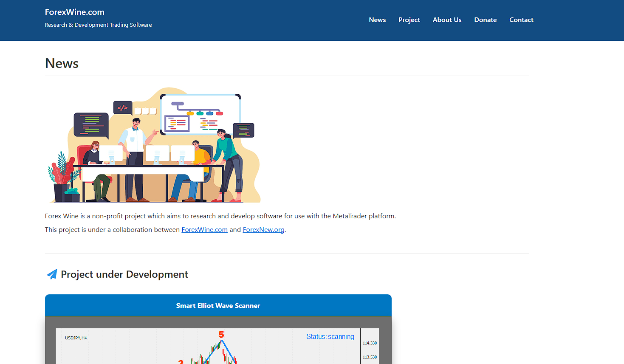Image resolution: width=624 pixels, height=364 pixels.
Task: Click the News page heading
Action: (x=62, y=63)
